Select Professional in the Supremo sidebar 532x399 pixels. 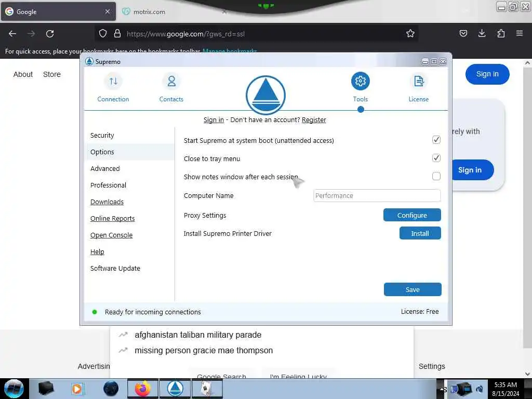coord(108,185)
